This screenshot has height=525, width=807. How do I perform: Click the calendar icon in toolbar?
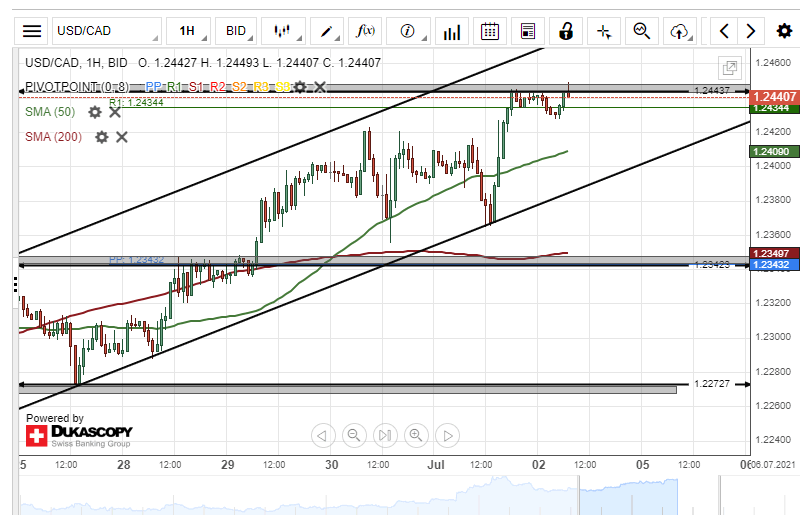pyautogui.click(x=489, y=31)
